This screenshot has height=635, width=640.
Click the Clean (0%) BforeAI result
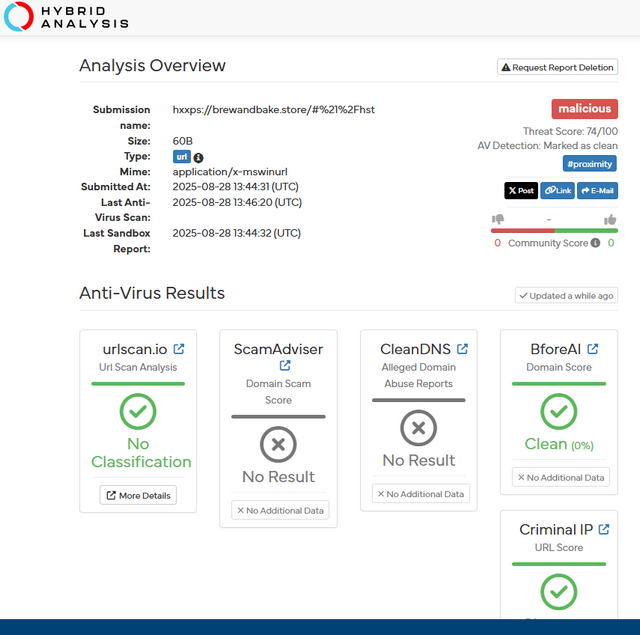tap(559, 444)
